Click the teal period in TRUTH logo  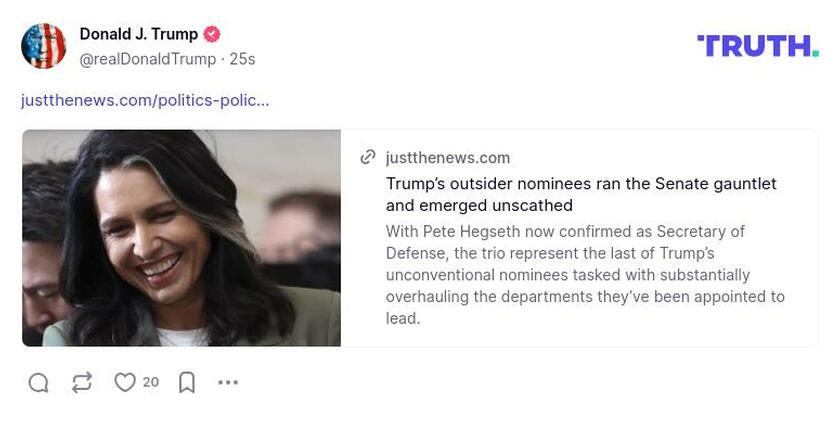click(815, 53)
